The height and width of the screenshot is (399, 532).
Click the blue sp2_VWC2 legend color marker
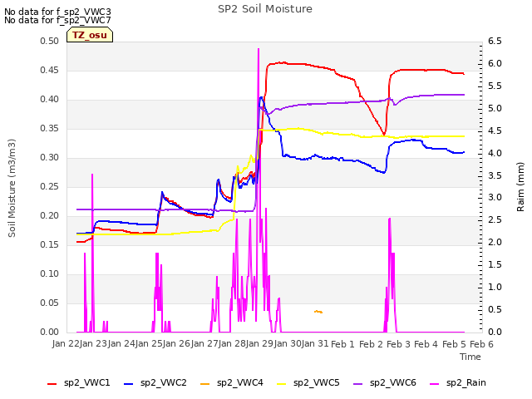point(128,384)
